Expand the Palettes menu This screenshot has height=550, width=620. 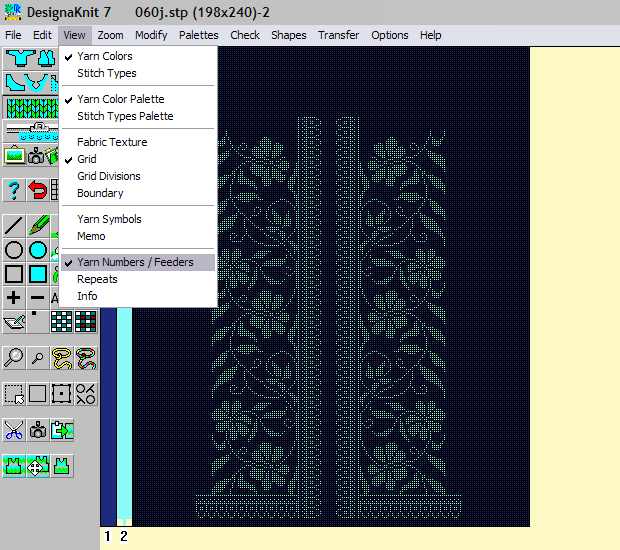pyautogui.click(x=199, y=35)
